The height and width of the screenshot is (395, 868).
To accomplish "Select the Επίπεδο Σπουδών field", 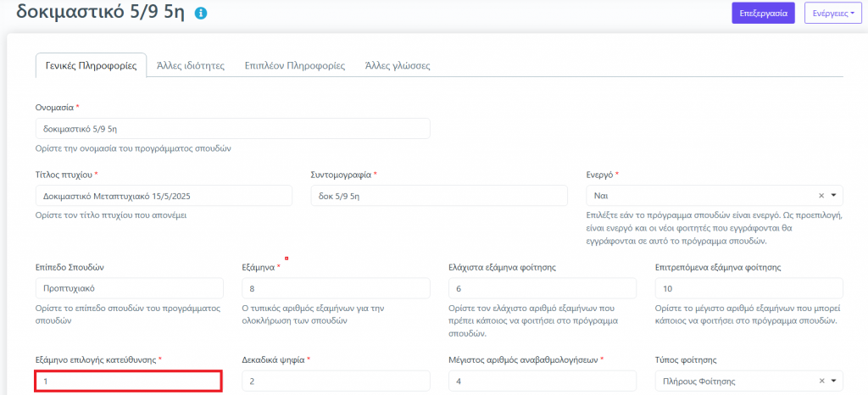I will (128, 288).
